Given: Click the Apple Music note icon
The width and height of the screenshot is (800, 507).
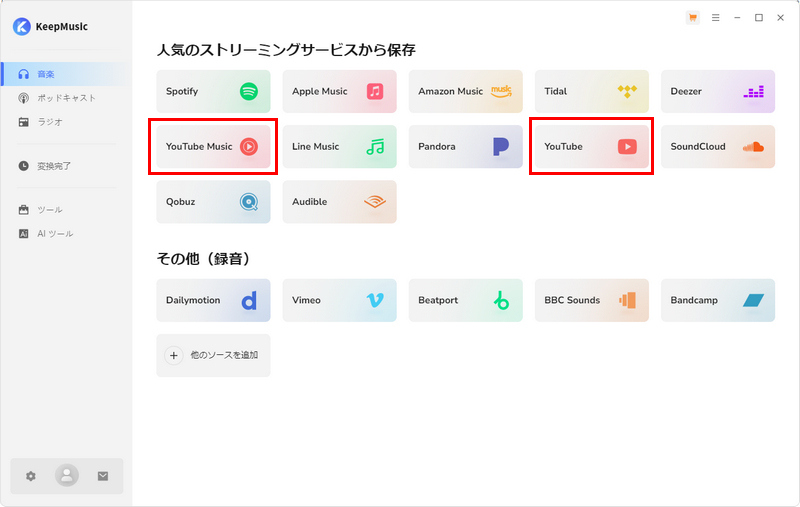Looking at the screenshot, I should (x=375, y=91).
